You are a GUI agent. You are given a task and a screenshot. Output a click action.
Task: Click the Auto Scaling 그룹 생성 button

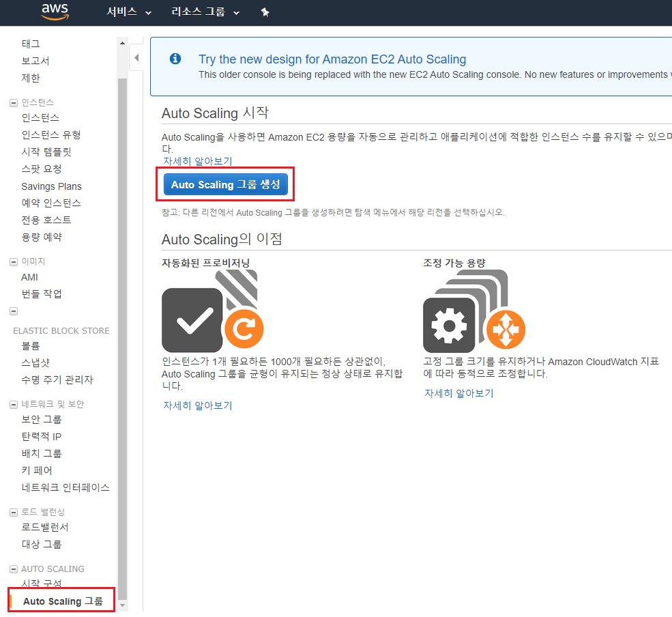225,184
